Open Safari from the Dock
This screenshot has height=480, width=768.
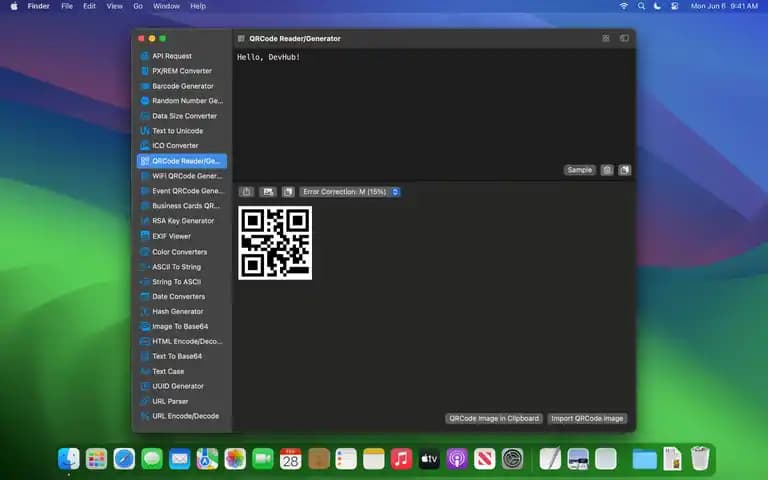[124, 459]
